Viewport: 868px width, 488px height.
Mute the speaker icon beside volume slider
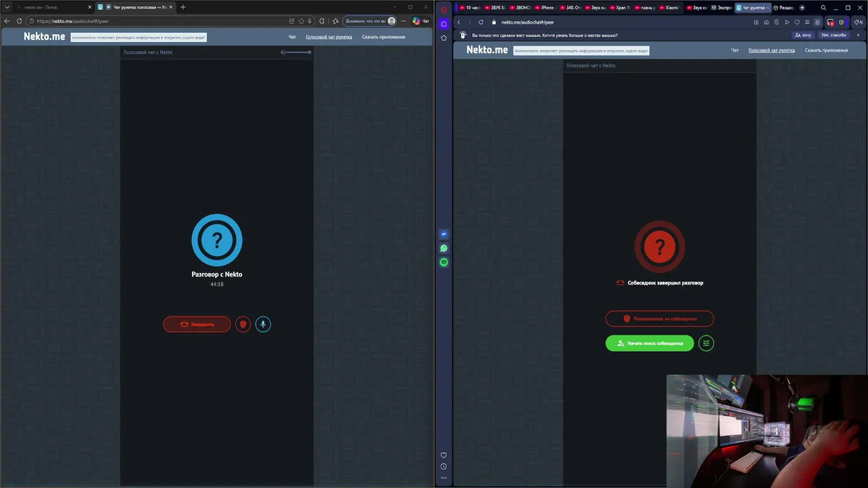[283, 52]
